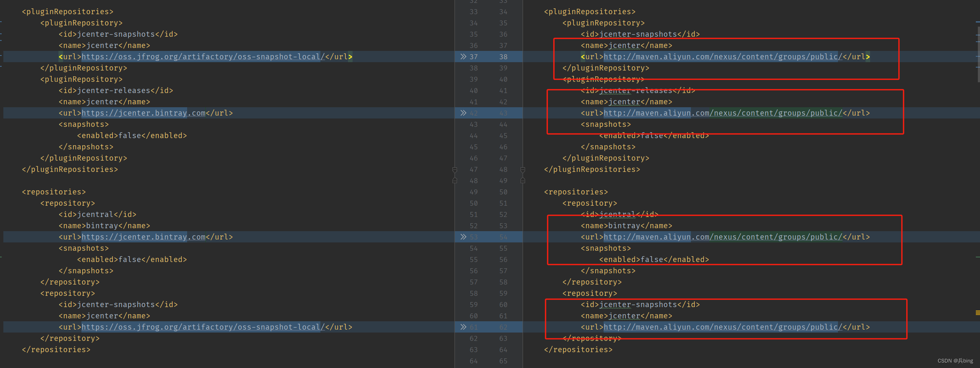Click right pane <id>jcenter-snapshots</id> on line 60

(x=640, y=305)
